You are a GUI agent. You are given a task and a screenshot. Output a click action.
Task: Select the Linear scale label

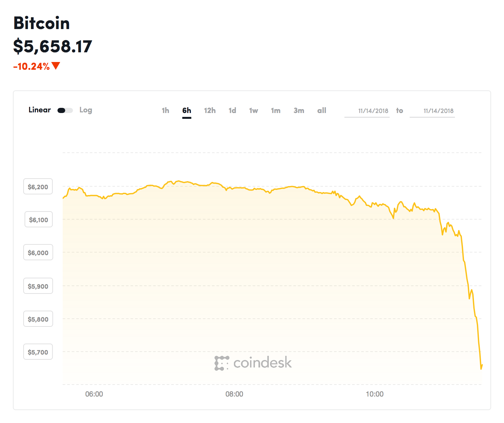tap(39, 110)
